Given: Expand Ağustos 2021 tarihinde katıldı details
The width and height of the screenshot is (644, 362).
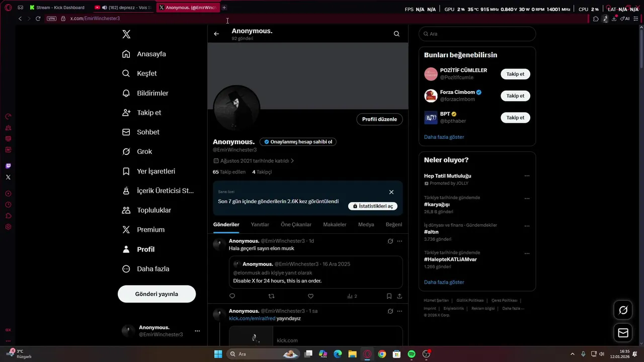Looking at the screenshot, I should pyautogui.click(x=254, y=161).
